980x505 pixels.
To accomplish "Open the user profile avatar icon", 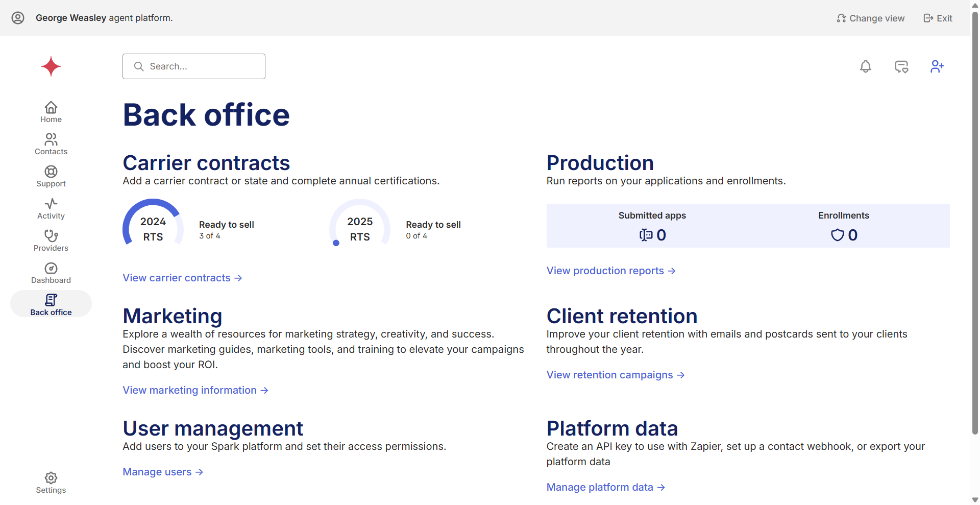I will coord(18,18).
